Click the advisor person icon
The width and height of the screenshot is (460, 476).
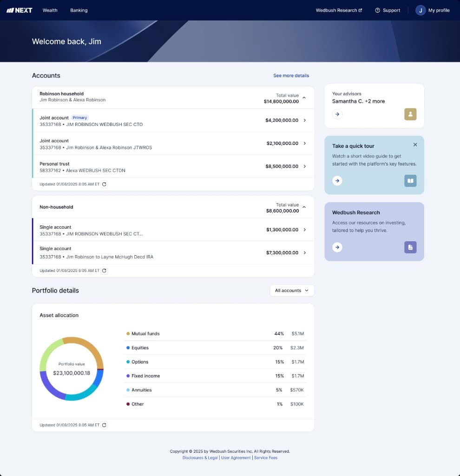(410, 114)
